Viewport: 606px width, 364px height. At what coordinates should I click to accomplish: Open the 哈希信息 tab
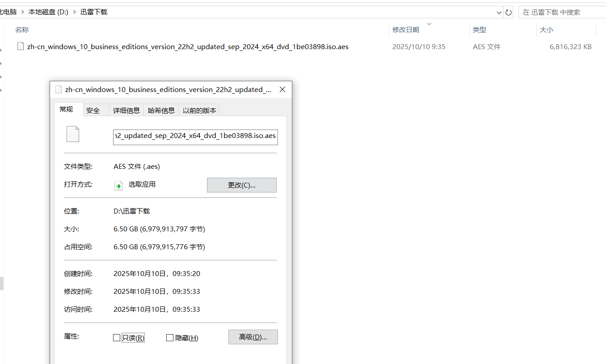pyautogui.click(x=161, y=110)
